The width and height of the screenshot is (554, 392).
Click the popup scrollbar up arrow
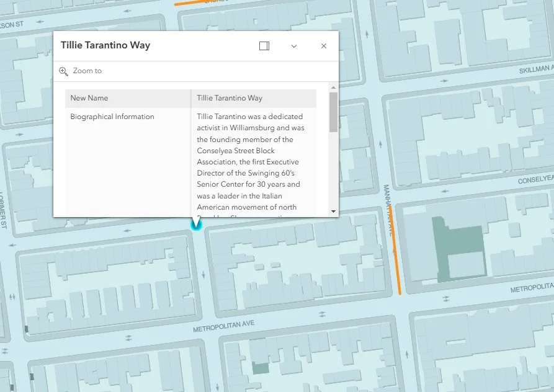(x=333, y=87)
